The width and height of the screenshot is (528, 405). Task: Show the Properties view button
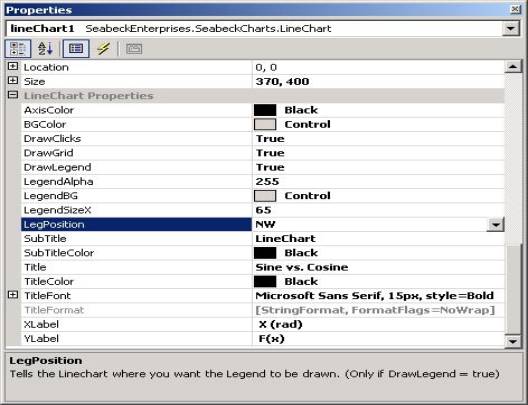pyautogui.click(x=76, y=49)
